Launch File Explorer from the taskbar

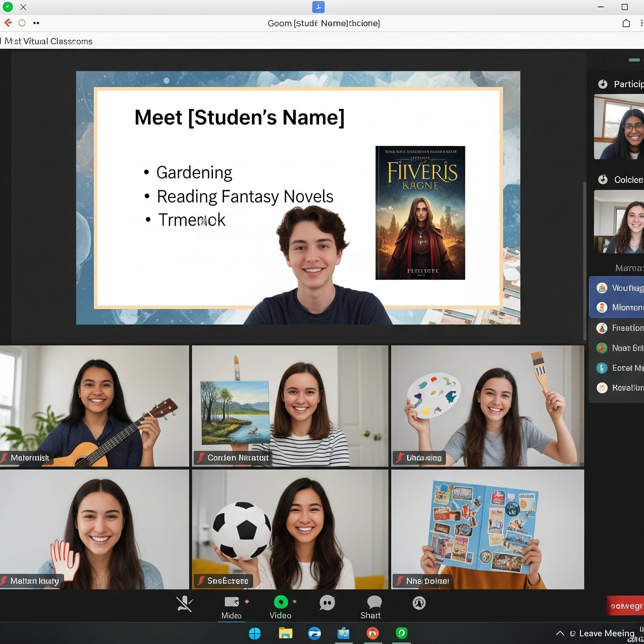pos(286,633)
